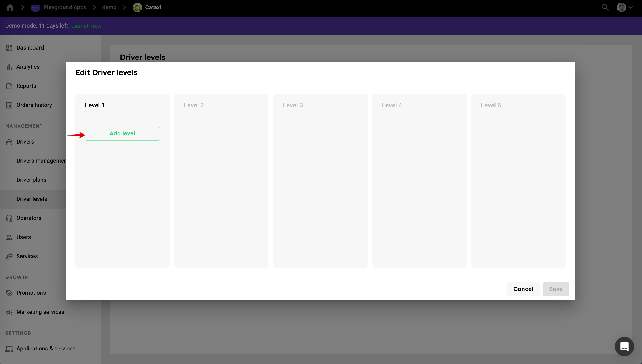Click the Playground Apps logo icon

point(35,7)
